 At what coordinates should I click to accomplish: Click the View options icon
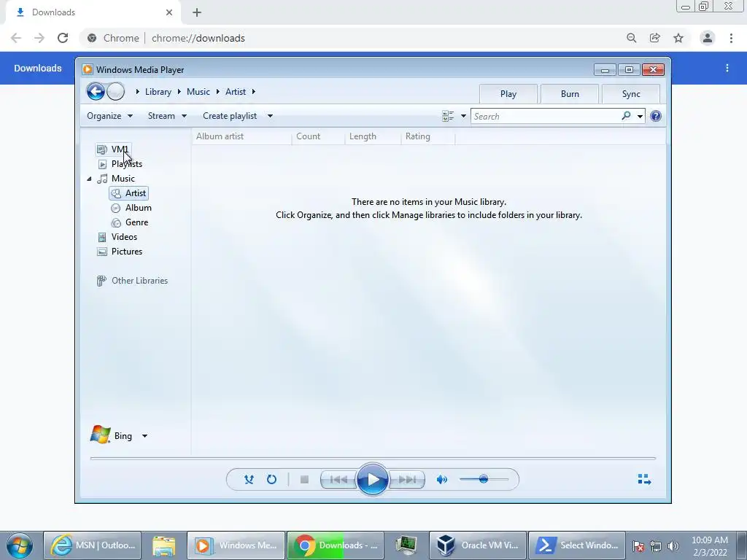coord(448,116)
